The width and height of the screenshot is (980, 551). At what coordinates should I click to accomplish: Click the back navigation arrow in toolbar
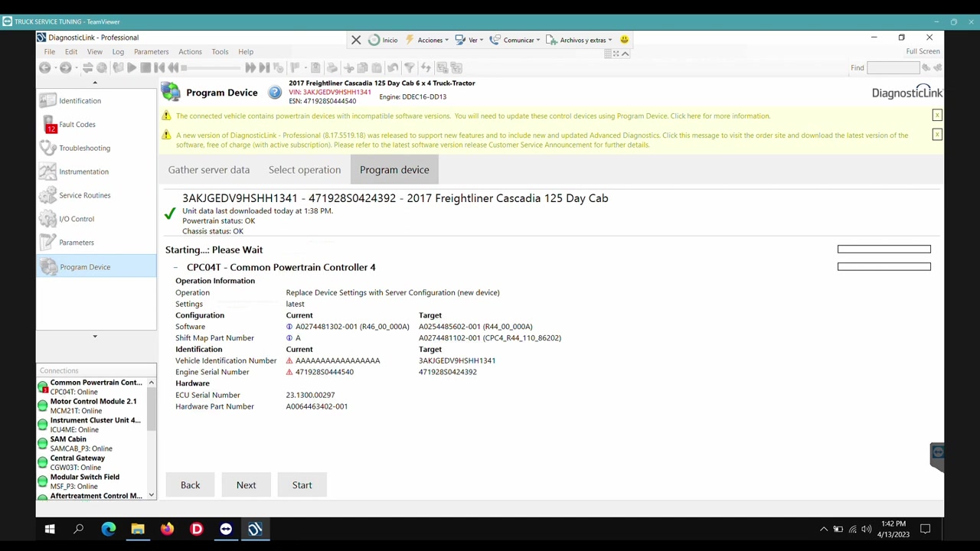(45, 68)
